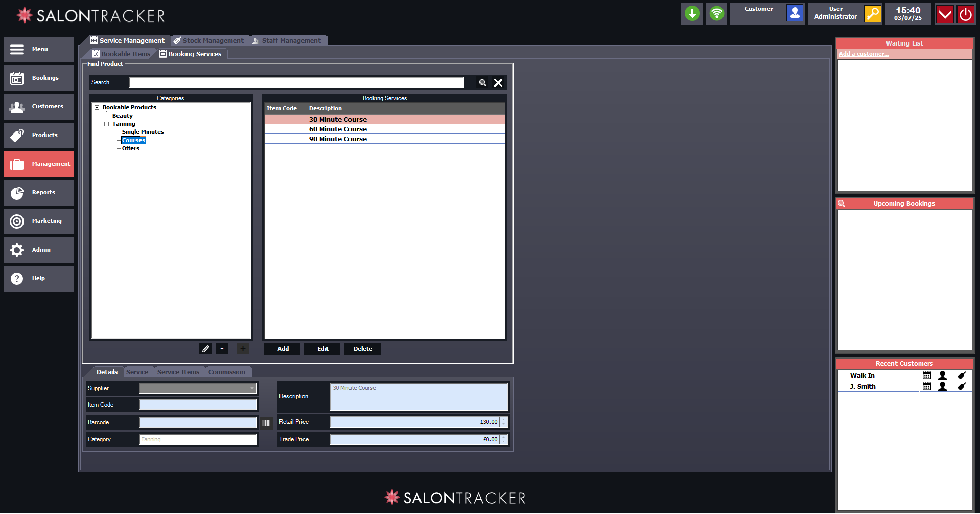Click the calendar icon for Walk In
This screenshot has height=514, width=980.
926,376
